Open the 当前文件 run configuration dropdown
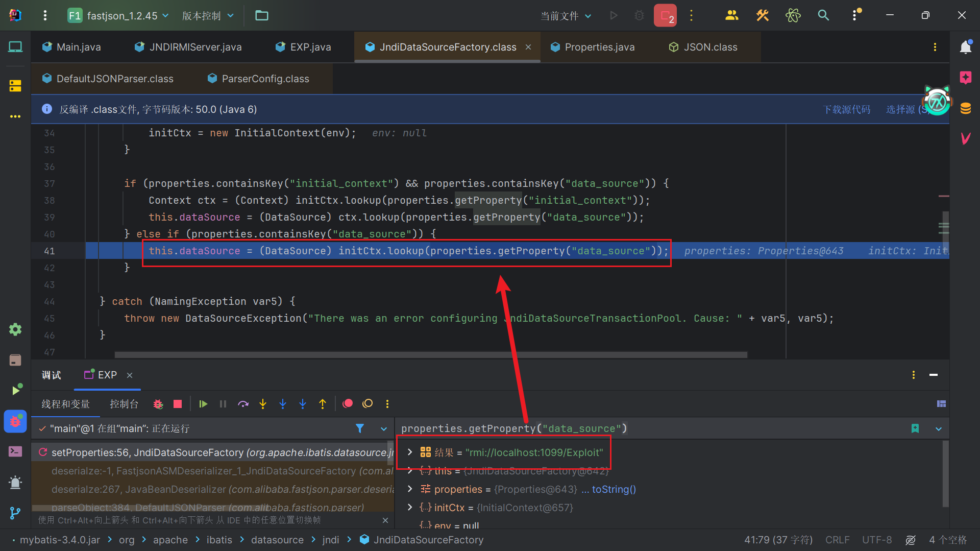Image resolution: width=980 pixels, height=551 pixels. (566, 16)
